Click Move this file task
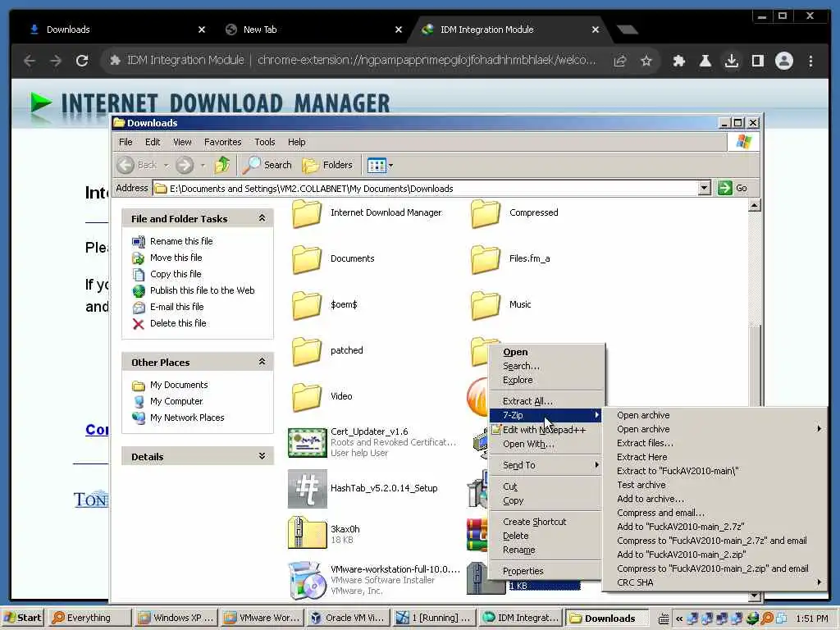 point(176,258)
